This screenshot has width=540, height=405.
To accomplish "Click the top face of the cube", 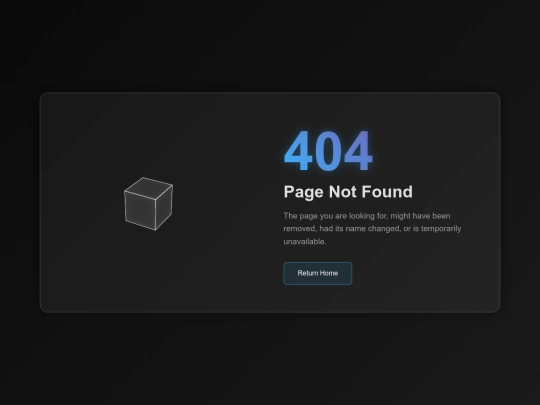I will tap(149, 188).
